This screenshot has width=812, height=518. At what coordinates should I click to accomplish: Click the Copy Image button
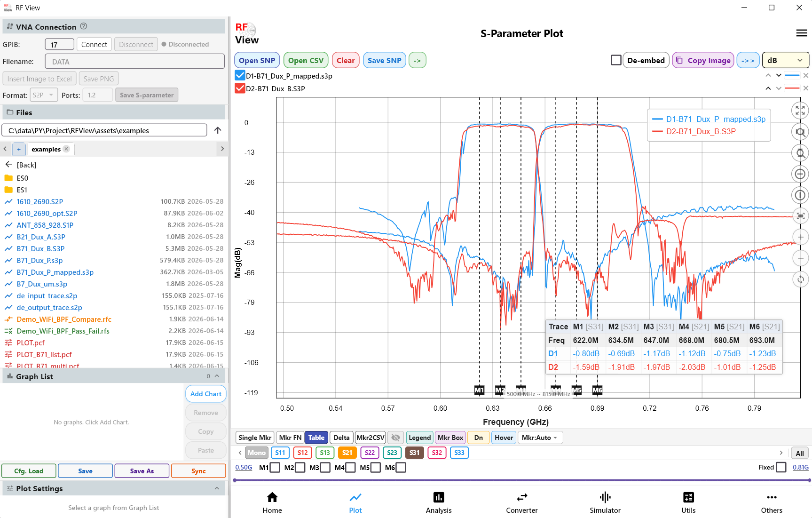pyautogui.click(x=703, y=60)
